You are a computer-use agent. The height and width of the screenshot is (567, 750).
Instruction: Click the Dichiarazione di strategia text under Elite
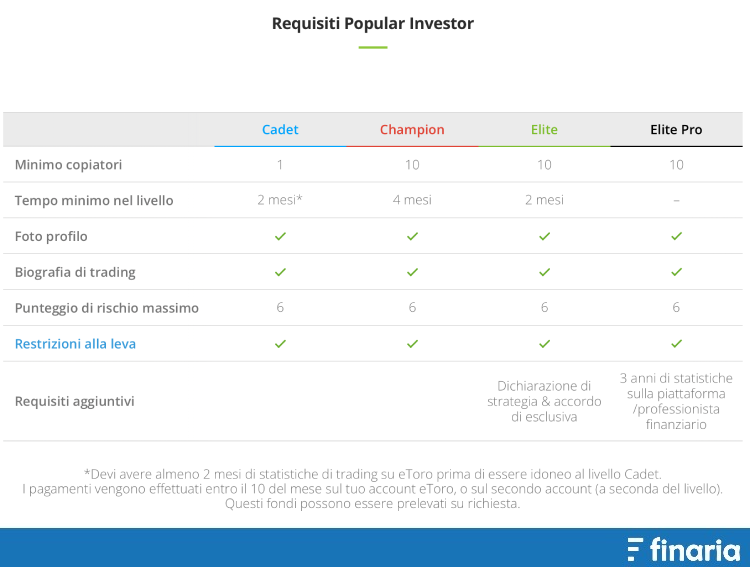[x=544, y=401]
